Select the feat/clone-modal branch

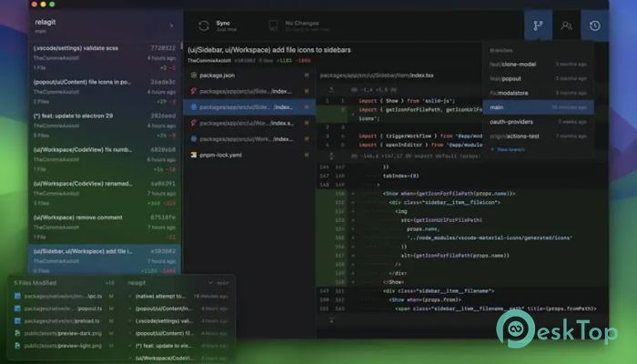538,65
